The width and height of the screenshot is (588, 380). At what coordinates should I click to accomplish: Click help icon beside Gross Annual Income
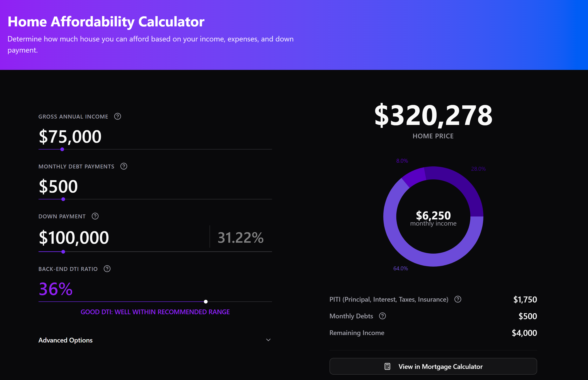tap(118, 116)
